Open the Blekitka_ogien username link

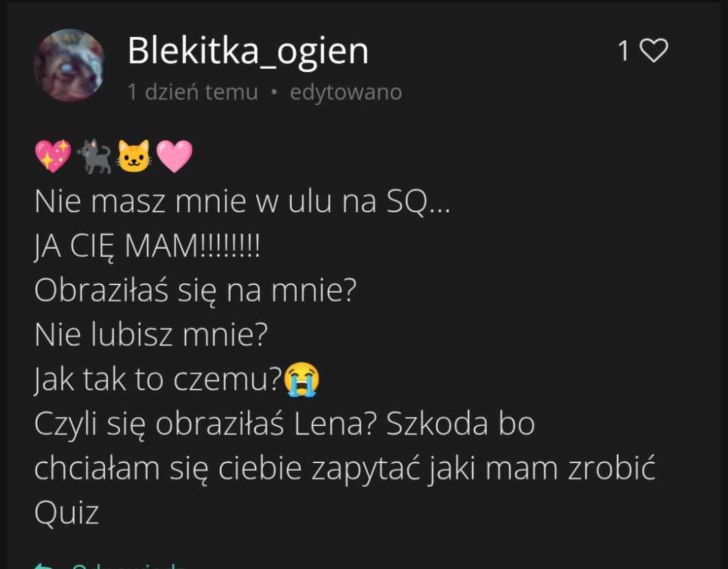(248, 51)
